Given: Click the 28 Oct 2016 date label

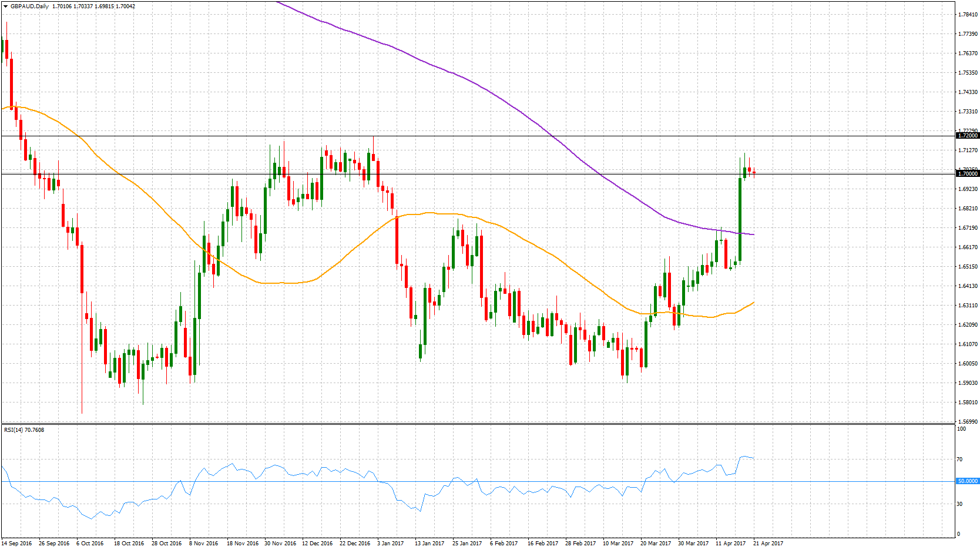Looking at the screenshot, I should click(167, 544).
